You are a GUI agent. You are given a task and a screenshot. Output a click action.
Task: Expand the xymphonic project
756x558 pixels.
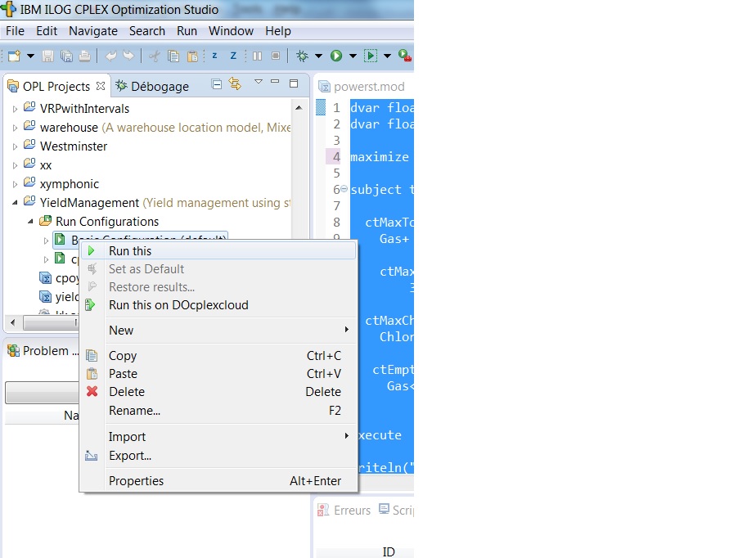[15, 184]
